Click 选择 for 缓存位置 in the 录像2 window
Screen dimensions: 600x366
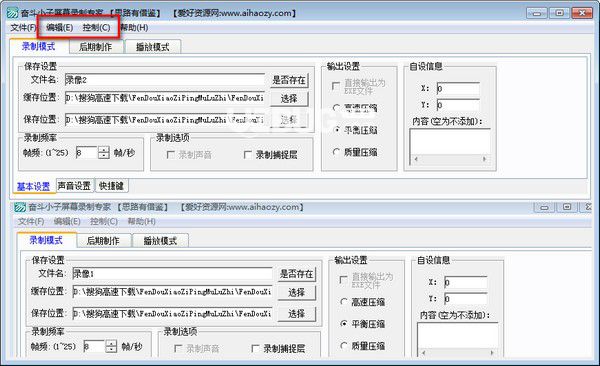click(289, 98)
